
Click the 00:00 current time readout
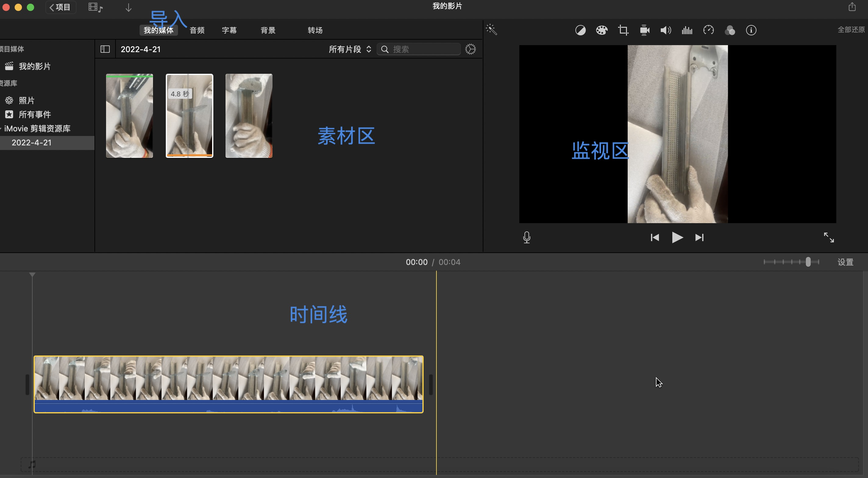[x=417, y=262]
